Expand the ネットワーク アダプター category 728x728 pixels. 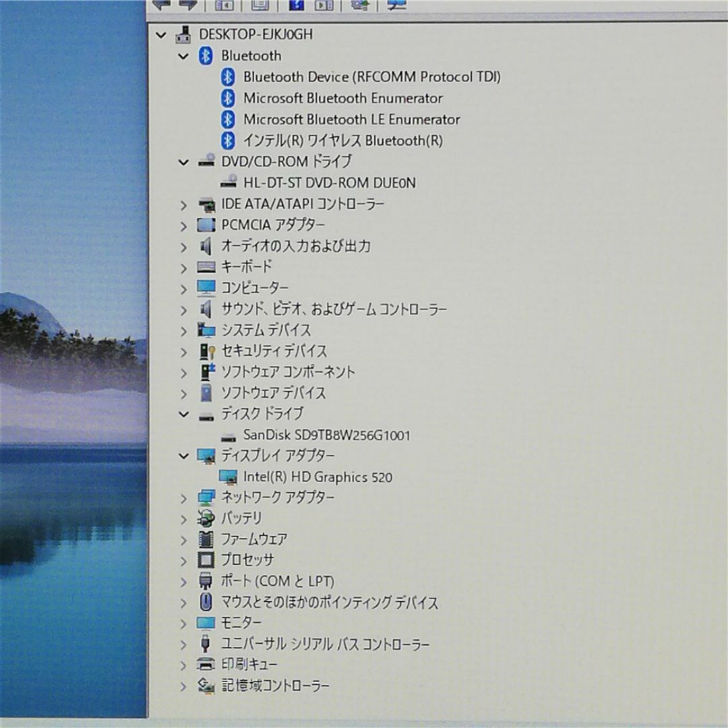183,498
